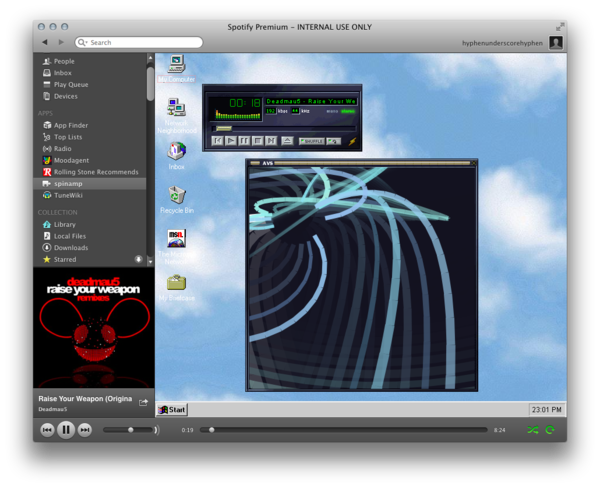This screenshot has width=600, height=488.
Task: Close the AVS visualizer window
Action: coord(474,163)
